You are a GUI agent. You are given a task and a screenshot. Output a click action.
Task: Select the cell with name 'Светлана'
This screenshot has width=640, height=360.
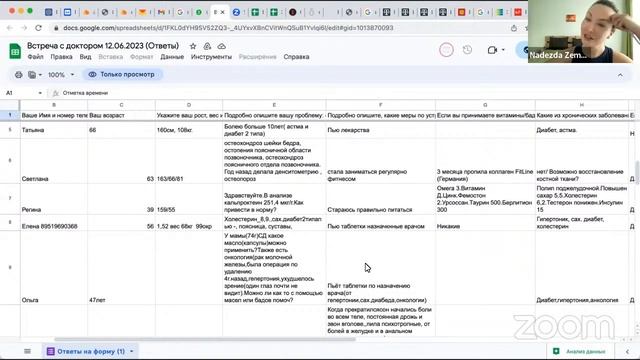pyautogui.click(x=54, y=161)
